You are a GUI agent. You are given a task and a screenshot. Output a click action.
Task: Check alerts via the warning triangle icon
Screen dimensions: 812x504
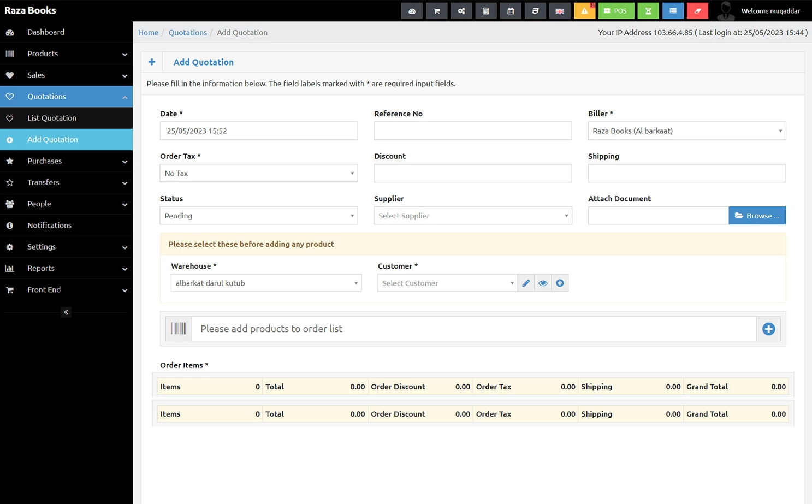(x=584, y=10)
